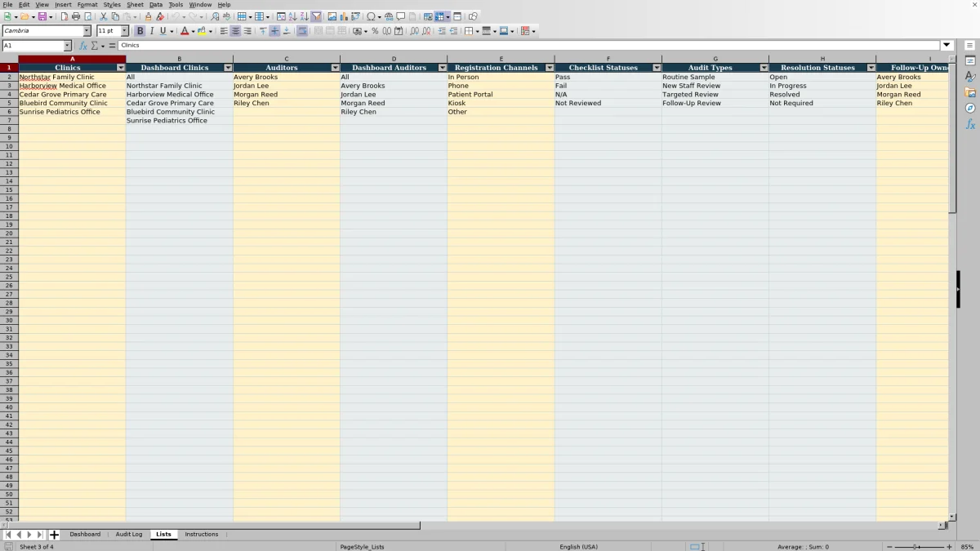This screenshot has height=551, width=980.
Task: Click the Increase Indent icon
Action: coord(442,31)
